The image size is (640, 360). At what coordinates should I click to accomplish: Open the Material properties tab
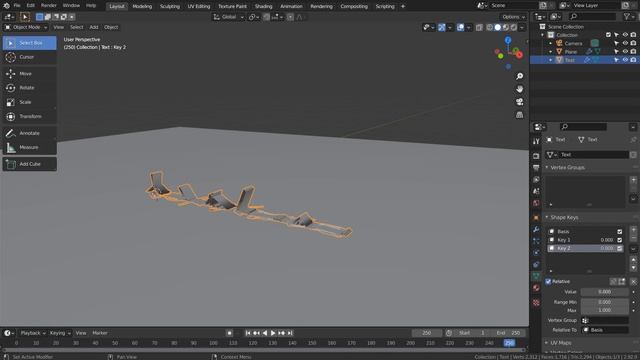pyautogui.click(x=536, y=288)
